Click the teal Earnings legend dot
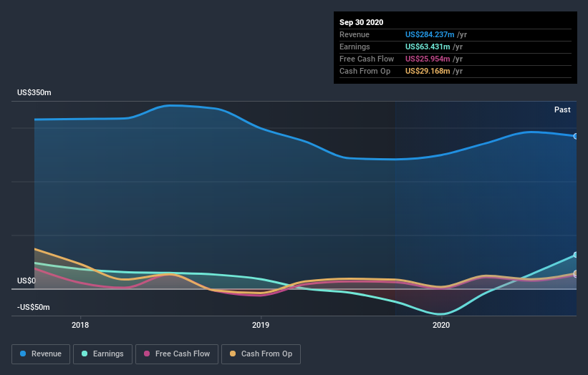Image resolution: width=588 pixels, height=375 pixels. pyautogui.click(x=85, y=354)
